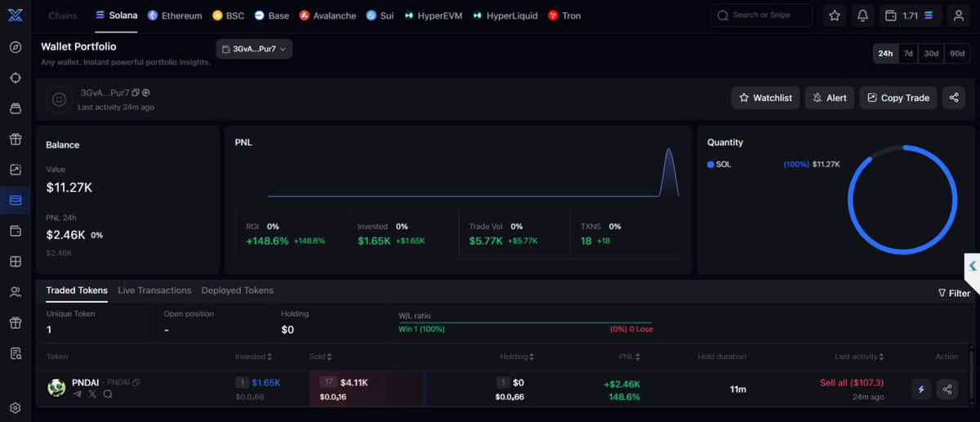Sort table by PNL column
This screenshot has height=422, width=980.
pos(630,357)
